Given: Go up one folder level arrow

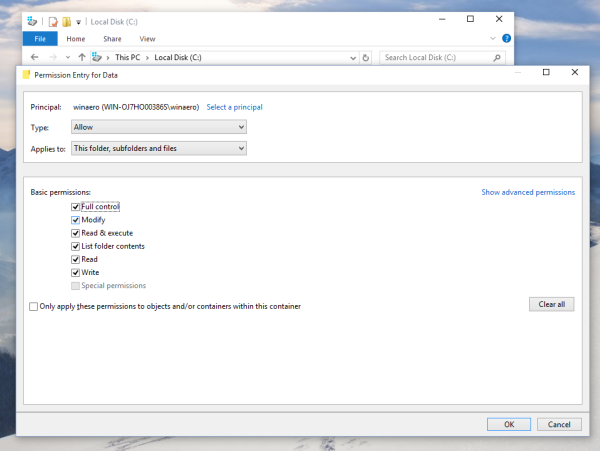Looking at the screenshot, I should 82,57.
